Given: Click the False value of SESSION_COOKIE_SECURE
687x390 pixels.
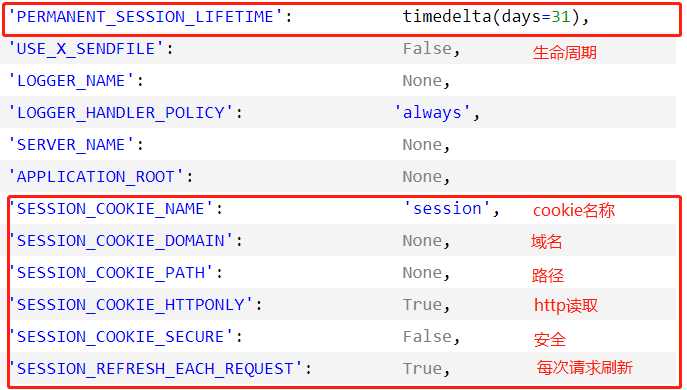Looking at the screenshot, I should (x=427, y=337).
